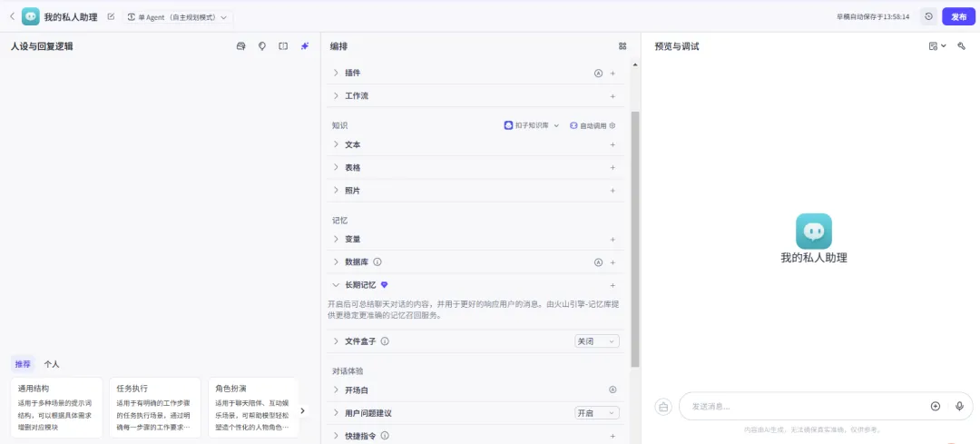Image resolution: width=980 pixels, height=444 pixels.
Task: Choose the 任务执行 prompt template card
Action: point(155,408)
